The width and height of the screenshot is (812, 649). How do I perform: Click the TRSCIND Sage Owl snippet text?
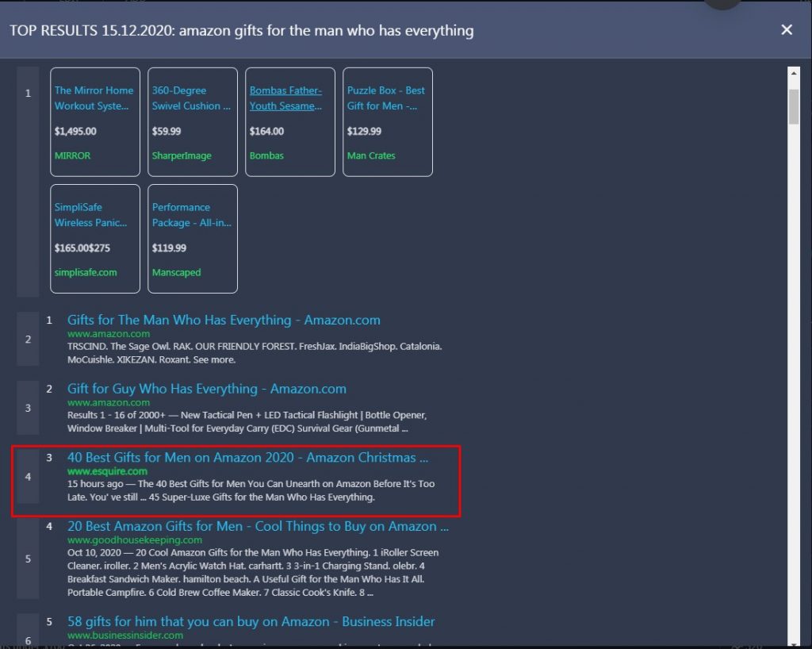click(x=255, y=353)
